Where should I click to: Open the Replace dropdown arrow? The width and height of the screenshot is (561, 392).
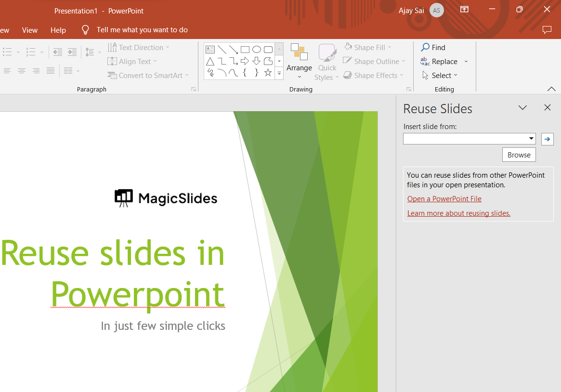(x=466, y=62)
